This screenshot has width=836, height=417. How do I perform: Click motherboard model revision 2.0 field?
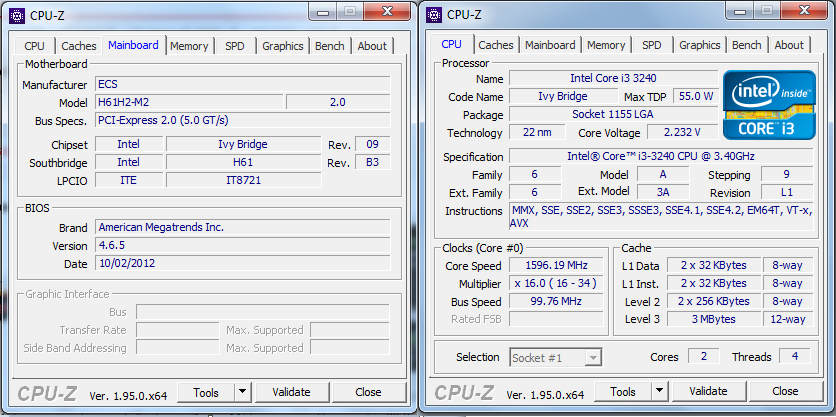pos(338,102)
